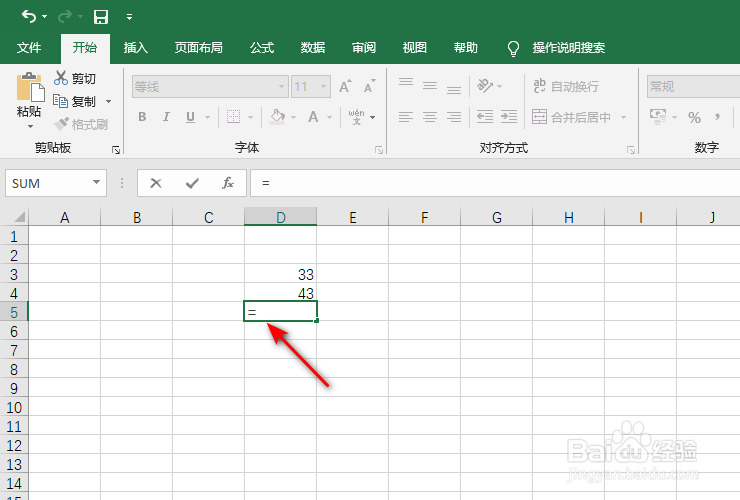This screenshot has width=740, height=500.
Task: Open the SUM name box dropdown
Action: (96, 182)
